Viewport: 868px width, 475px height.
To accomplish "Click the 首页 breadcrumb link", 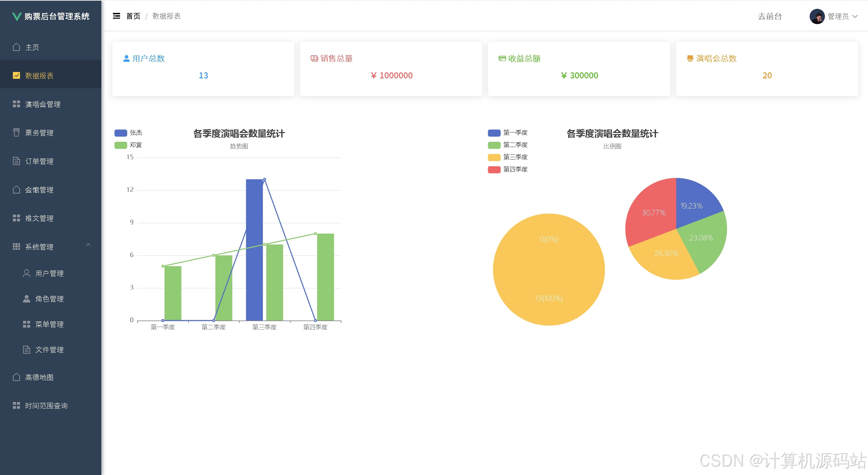I will (133, 16).
